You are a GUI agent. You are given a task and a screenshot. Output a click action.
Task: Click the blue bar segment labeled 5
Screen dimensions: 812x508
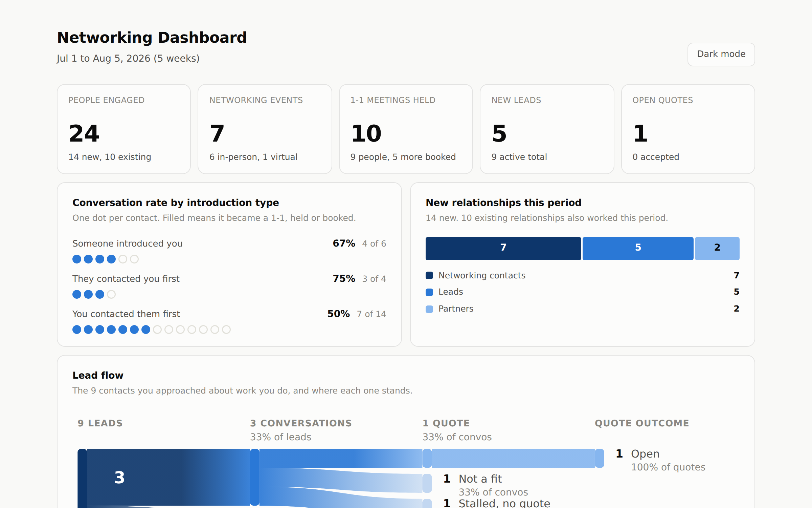pyautogui.click(x=638, y=248)
